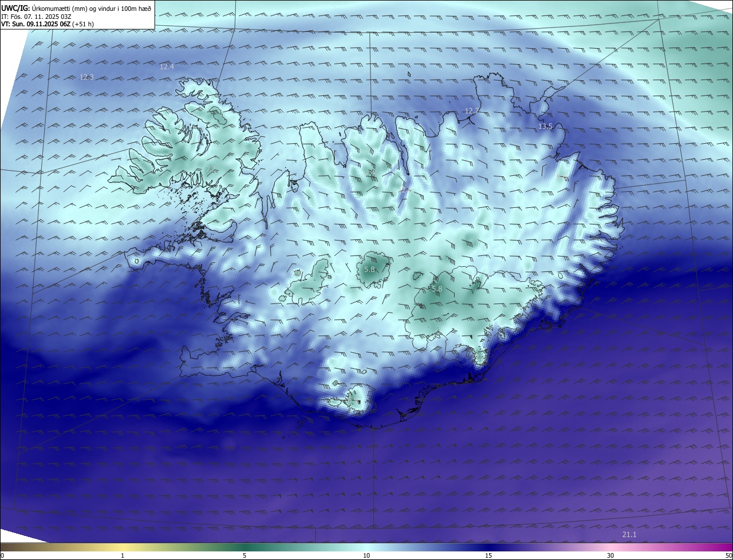Click the color scale tick labeled 15
Viewport: 733px width, 560px height.
(x=488, y=555)
